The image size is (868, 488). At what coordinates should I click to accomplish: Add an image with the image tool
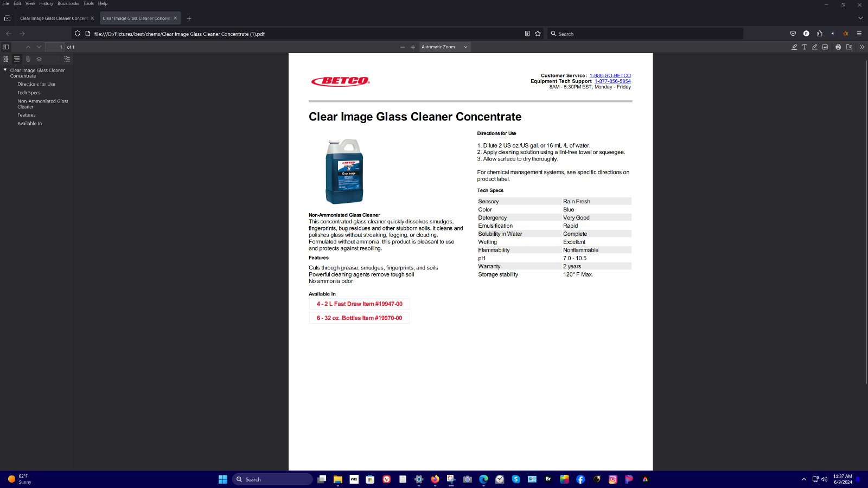(825, 47)
